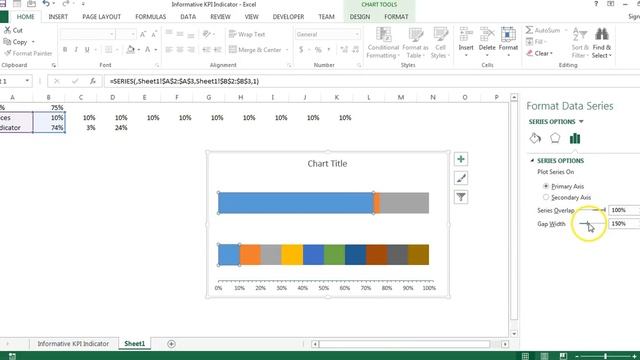Open the Font name dropdown

pyautogui.click(x=111, y=34)
